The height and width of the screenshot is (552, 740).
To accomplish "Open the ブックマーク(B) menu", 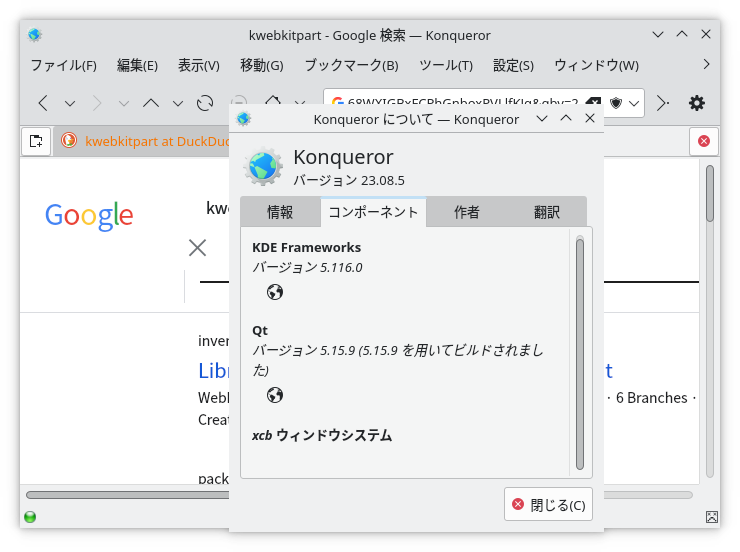I will pyautogui.click(x=351, y=65).
